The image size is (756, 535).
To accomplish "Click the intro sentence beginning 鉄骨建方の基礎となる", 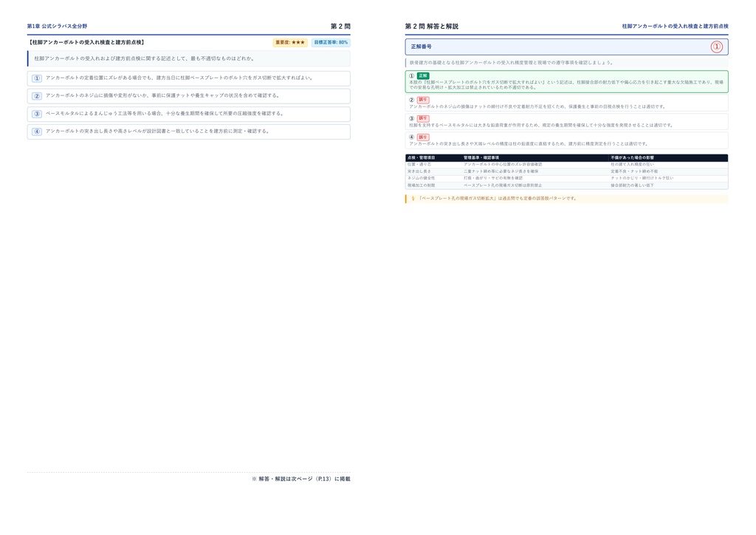I will [512, 63].
